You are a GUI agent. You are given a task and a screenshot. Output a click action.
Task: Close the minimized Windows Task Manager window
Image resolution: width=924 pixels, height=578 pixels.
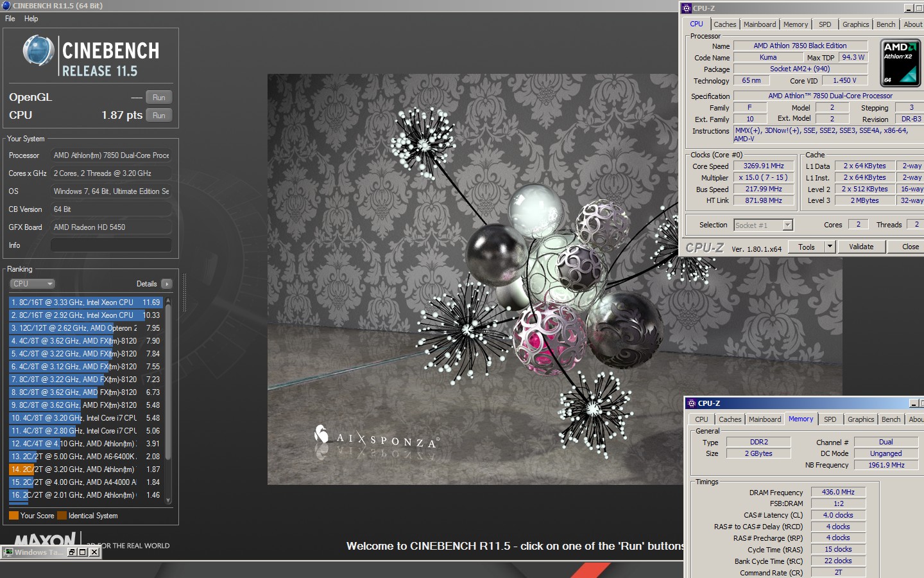[x=94, y=552]
